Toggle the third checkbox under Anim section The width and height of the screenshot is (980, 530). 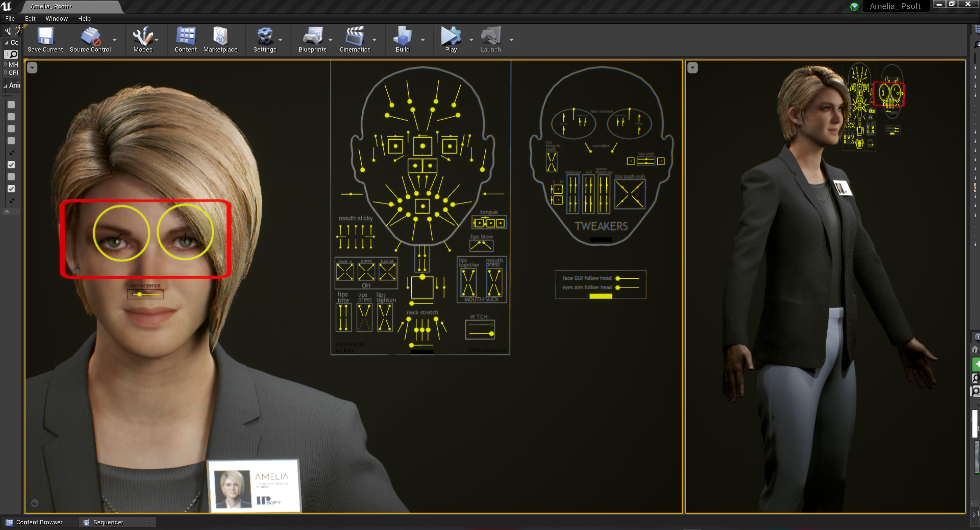point(11,129)
